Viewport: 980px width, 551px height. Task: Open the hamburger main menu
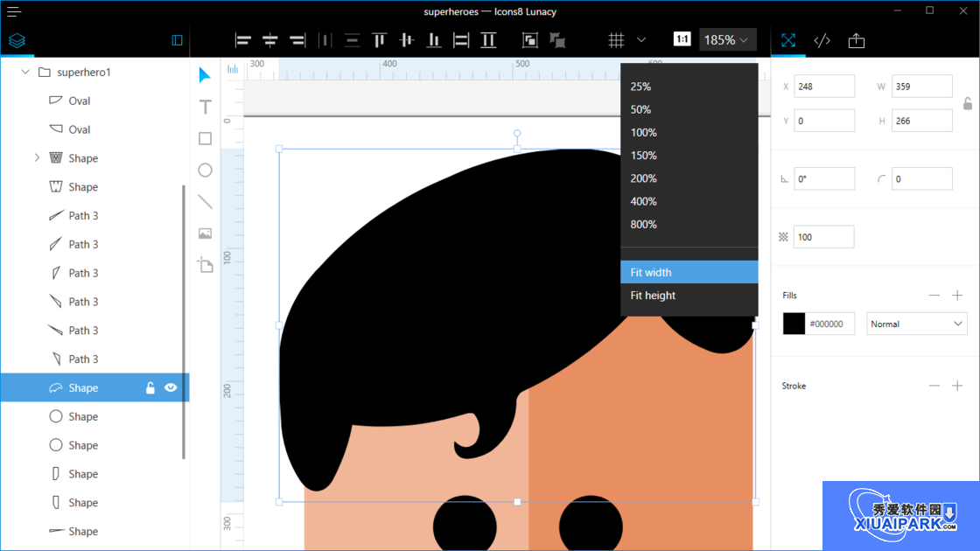14,11
